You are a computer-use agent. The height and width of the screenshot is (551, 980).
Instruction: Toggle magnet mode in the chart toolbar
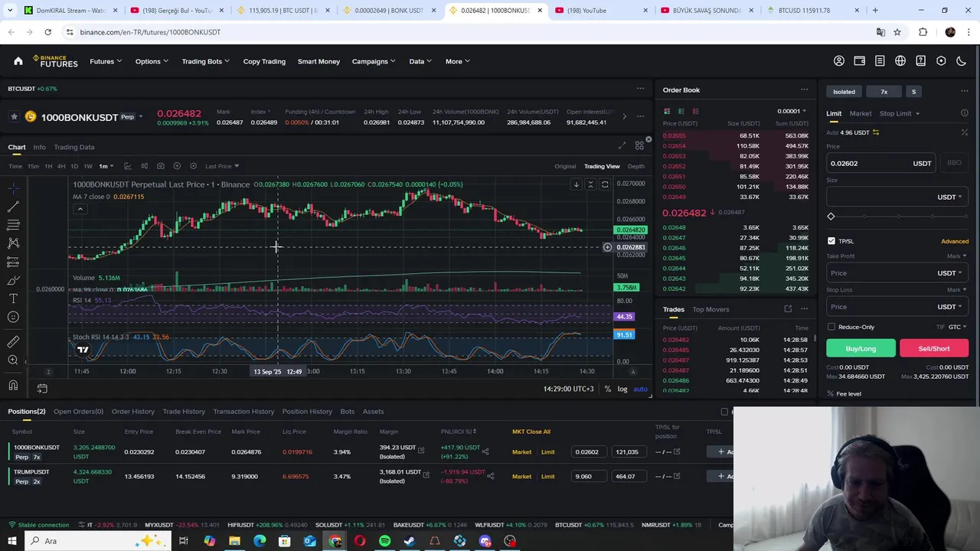(13, 385)
